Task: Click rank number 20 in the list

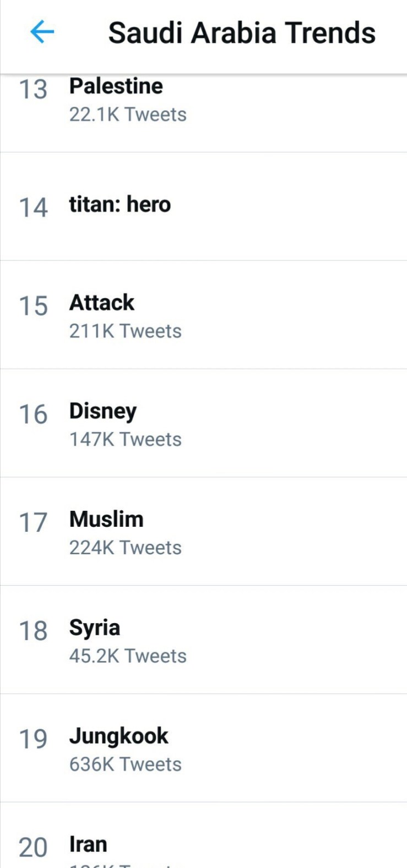Action: (x=33, y=848)
